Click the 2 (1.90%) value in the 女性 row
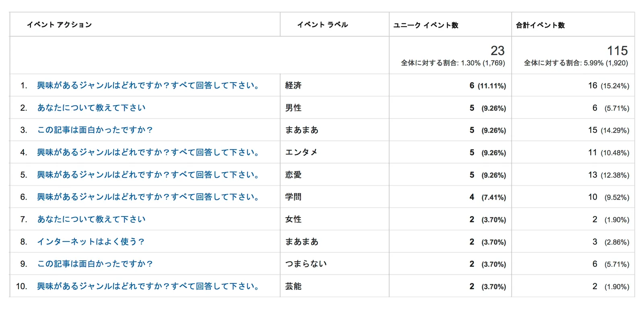The height and width of the screenshot is (309, 644). point(611,219)
